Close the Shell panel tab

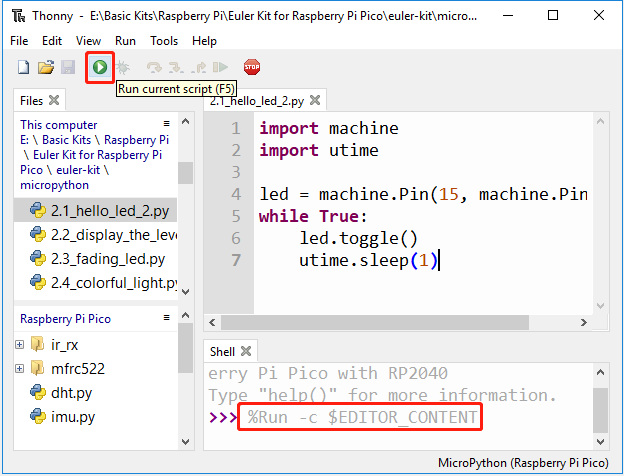(246, 351)
